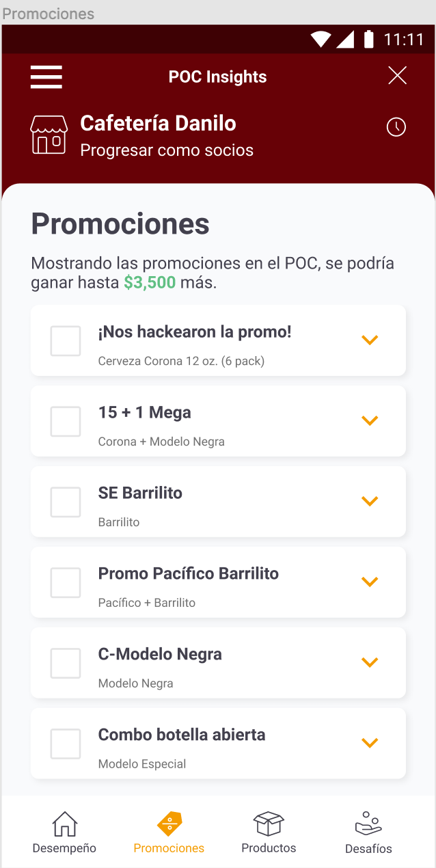This screenshot has height=868, width=436.
Task: Check the SE Barrilito checkbox
Action: [x=65, y=502]
